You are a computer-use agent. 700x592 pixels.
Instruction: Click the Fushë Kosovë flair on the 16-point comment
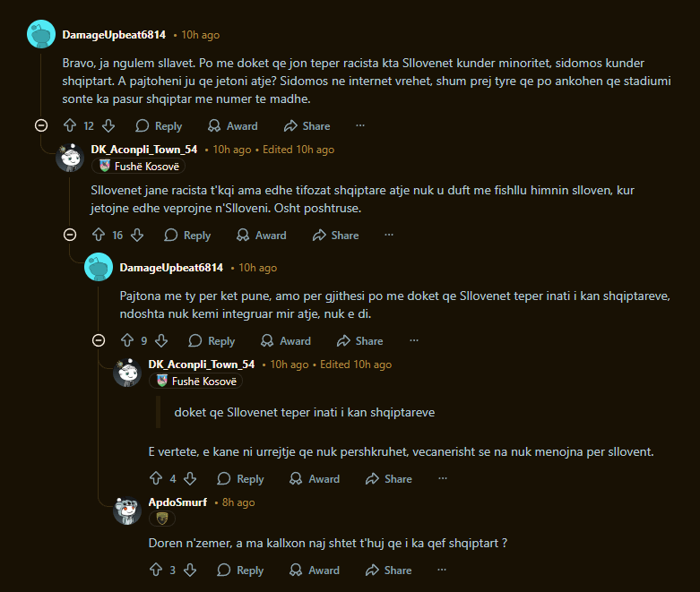tap(139, 167)
